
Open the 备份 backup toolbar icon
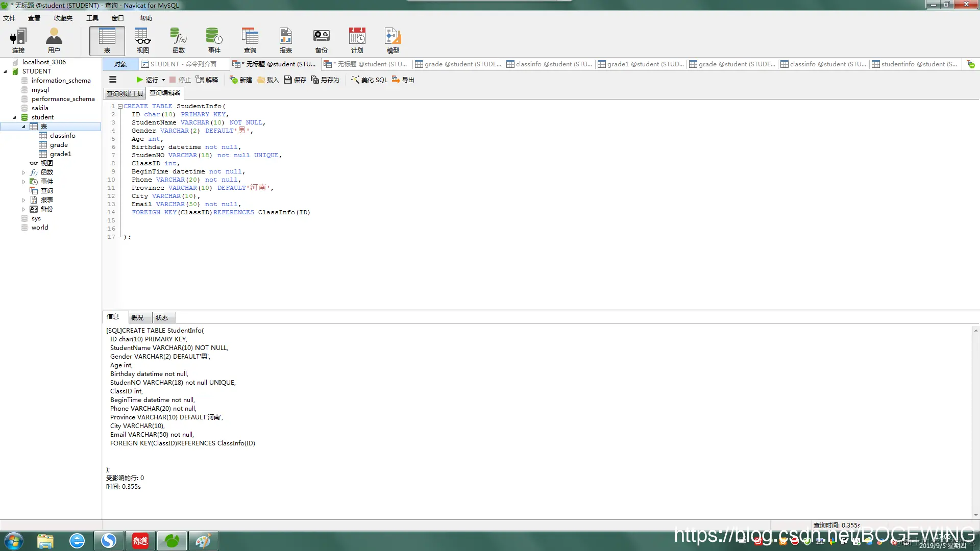321,40
